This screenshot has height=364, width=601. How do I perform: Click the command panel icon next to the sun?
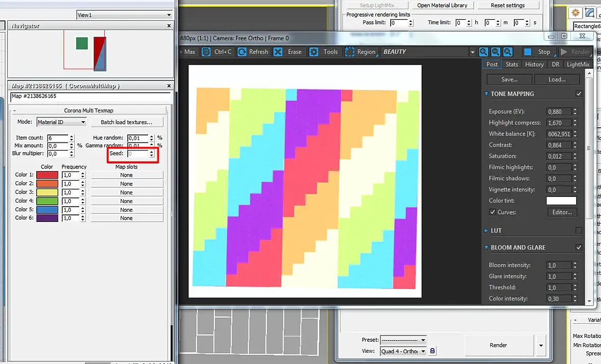589,13
